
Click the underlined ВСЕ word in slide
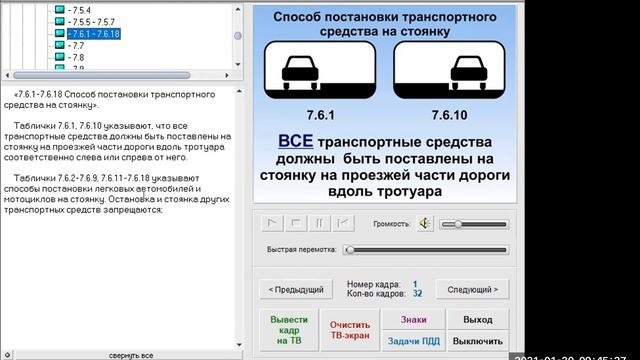pos(296,141)
